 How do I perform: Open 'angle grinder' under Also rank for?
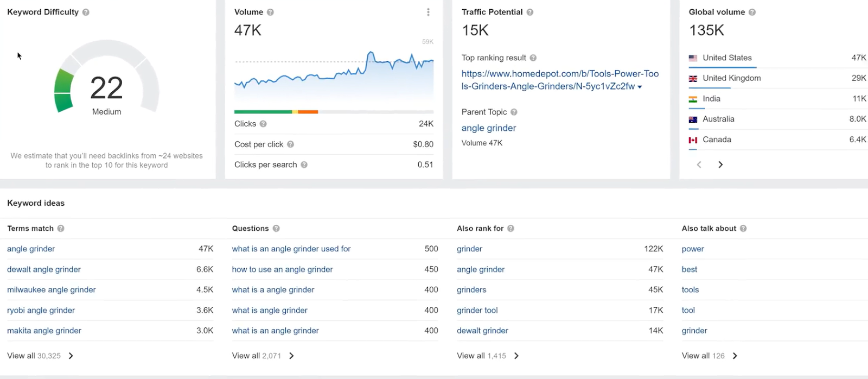tap(481, 269)
